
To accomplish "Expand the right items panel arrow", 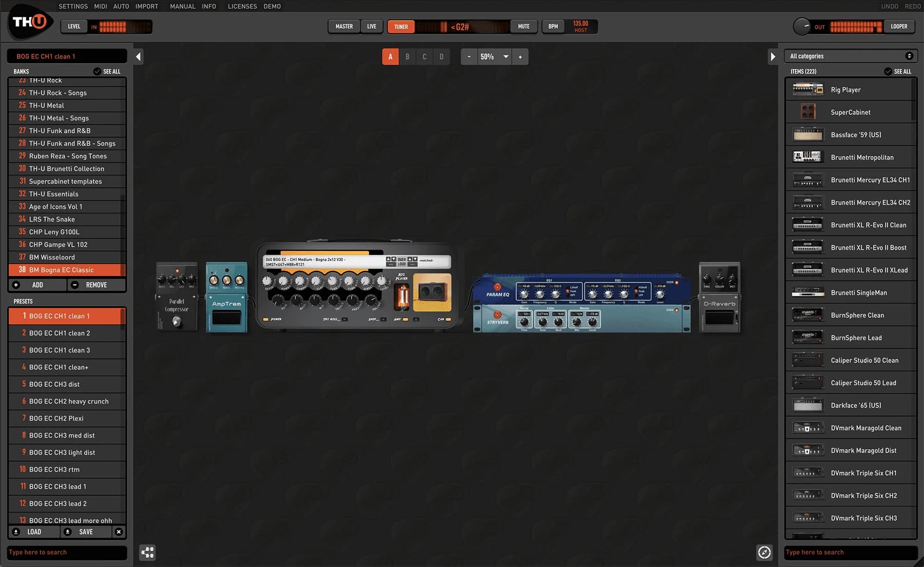I will click(x=773, y=57).
